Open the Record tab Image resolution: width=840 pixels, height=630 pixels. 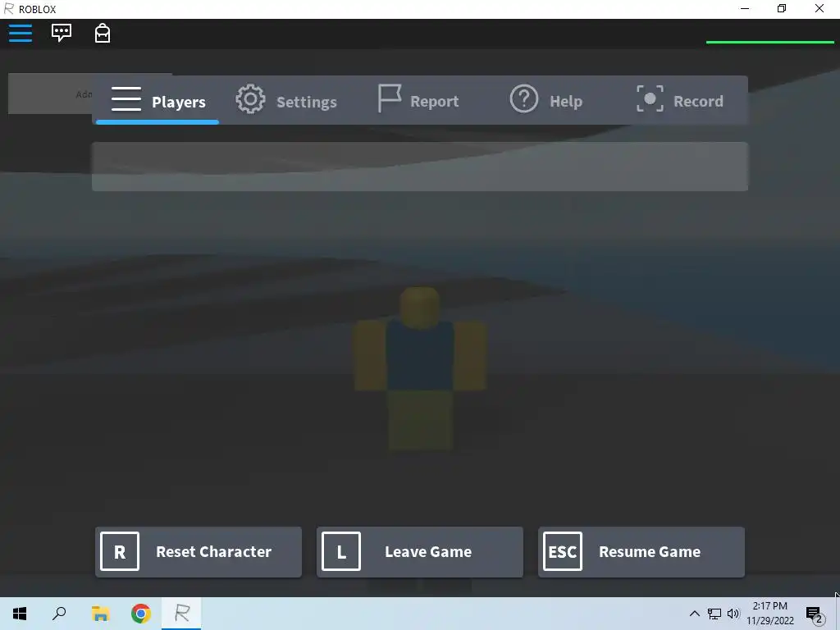coord(679,101)
